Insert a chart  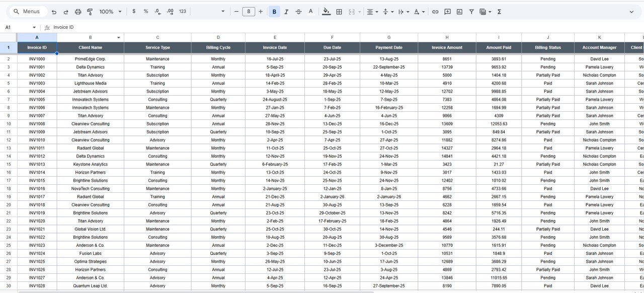click(x=459, y=11)
